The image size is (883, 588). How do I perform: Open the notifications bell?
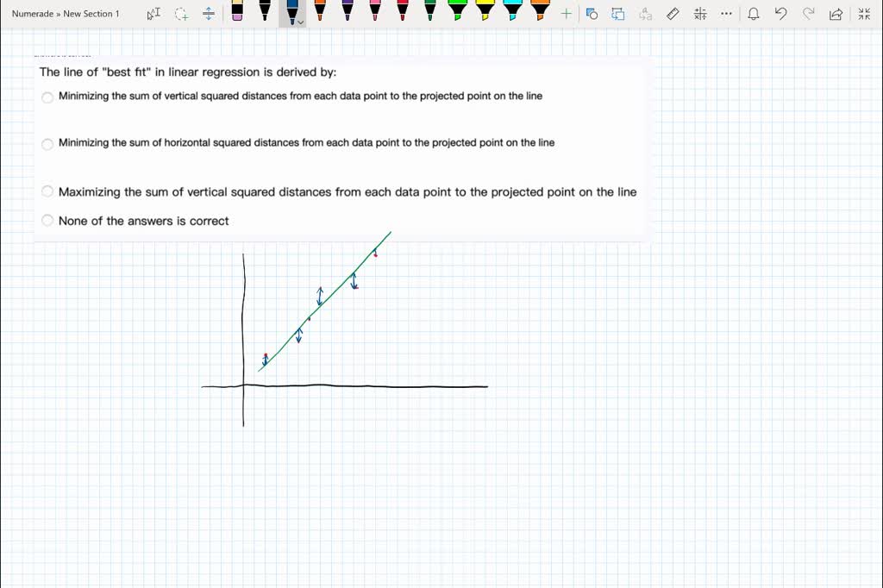point(754,14)
